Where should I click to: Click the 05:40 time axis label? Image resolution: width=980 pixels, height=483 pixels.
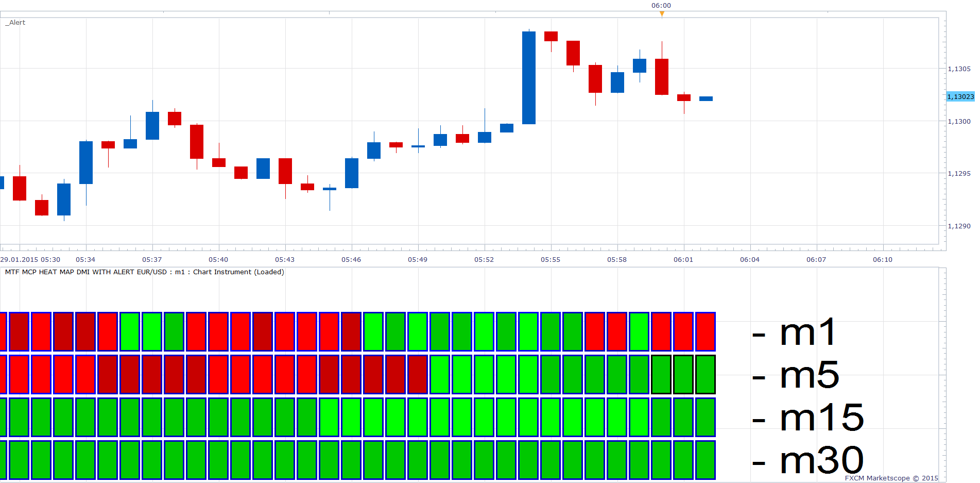[x=218, y=259]
